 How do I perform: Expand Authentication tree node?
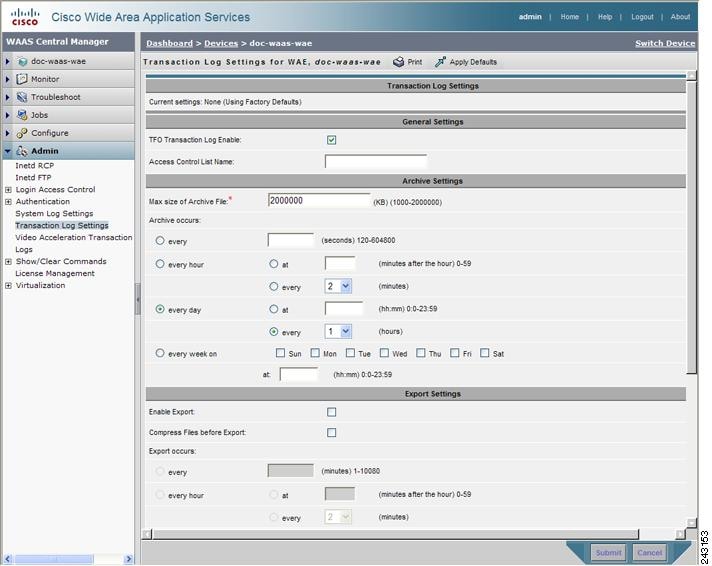[x=8, y=202]
